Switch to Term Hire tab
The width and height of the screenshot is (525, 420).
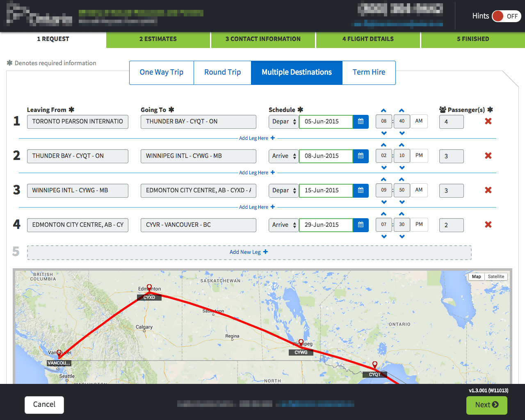pyautogui.click(x=369, y=73)
